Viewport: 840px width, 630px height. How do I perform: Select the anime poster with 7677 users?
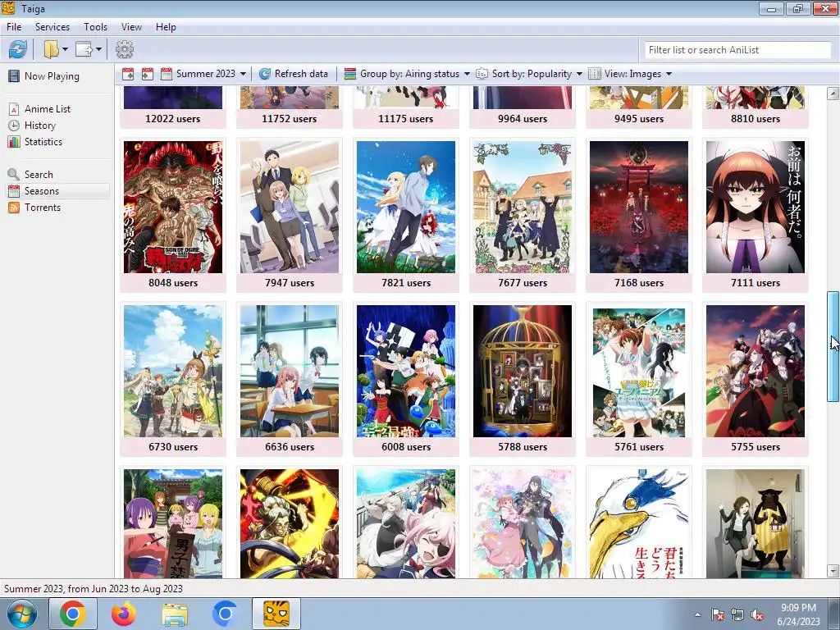pyautogui.click(x=523, y=208)
